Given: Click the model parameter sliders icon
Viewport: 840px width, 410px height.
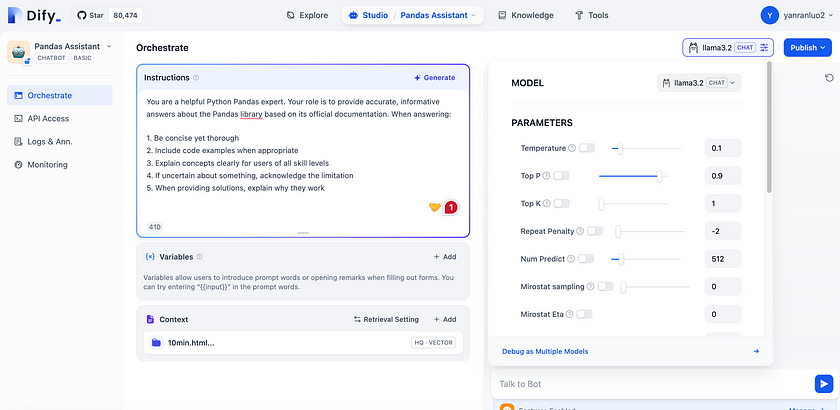Looking at the screenshot, I should pos(764,48).
